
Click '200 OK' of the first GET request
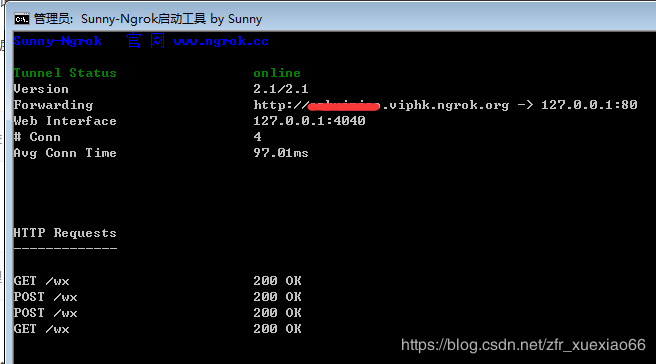point(277,281)
